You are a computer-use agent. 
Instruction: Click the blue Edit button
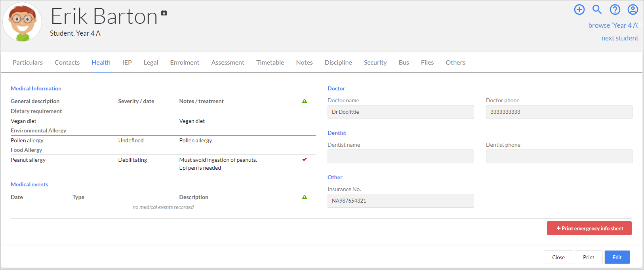click(x=617, y=257)
